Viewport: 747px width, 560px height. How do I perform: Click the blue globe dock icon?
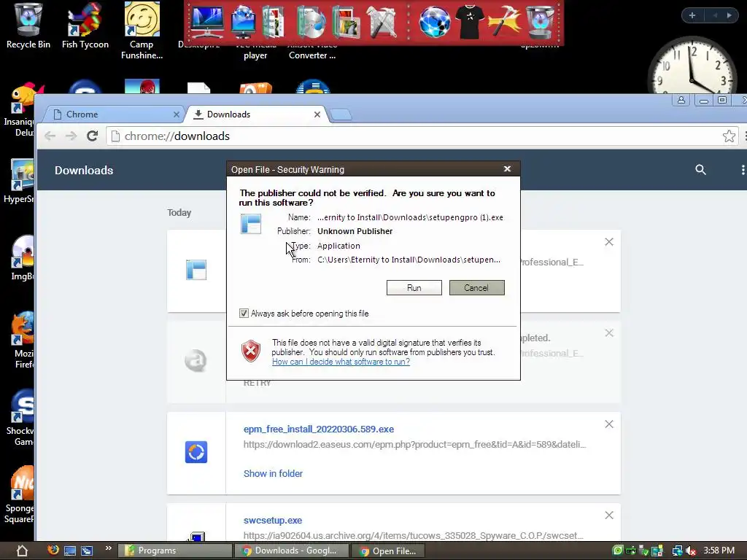click(435, 22)
